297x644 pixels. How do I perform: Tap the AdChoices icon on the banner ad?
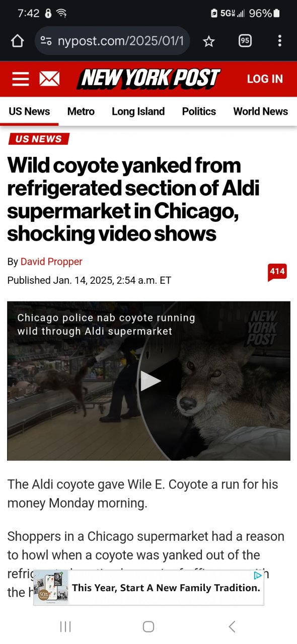click(258, 575)
